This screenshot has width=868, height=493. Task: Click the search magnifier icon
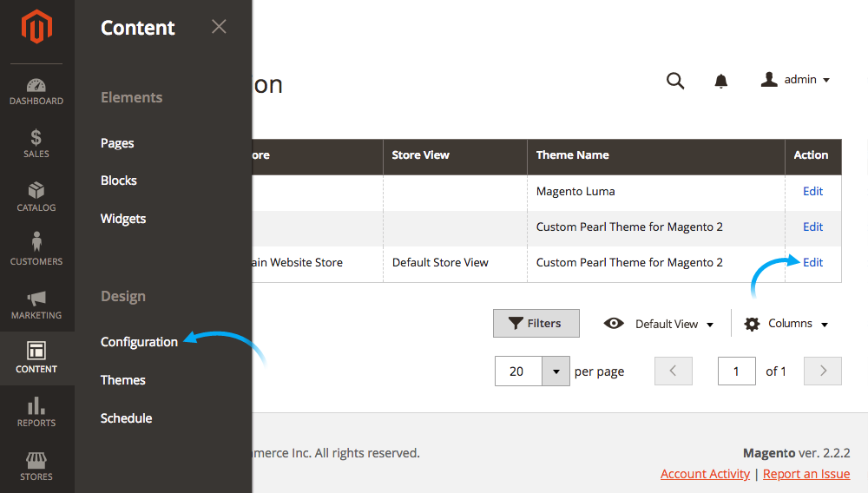[675, 81]
